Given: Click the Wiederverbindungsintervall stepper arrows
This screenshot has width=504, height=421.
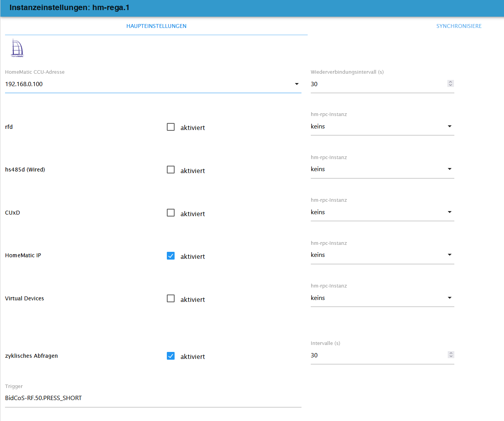Looking at the screenshot, I should point(450,83).
